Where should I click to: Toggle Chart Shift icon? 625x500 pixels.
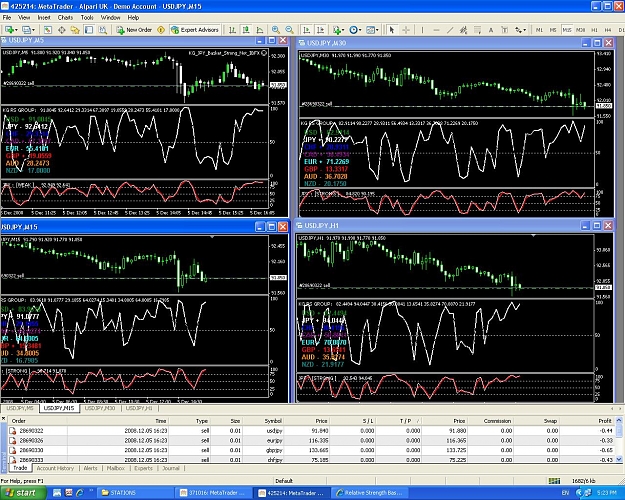click(320, 30)
